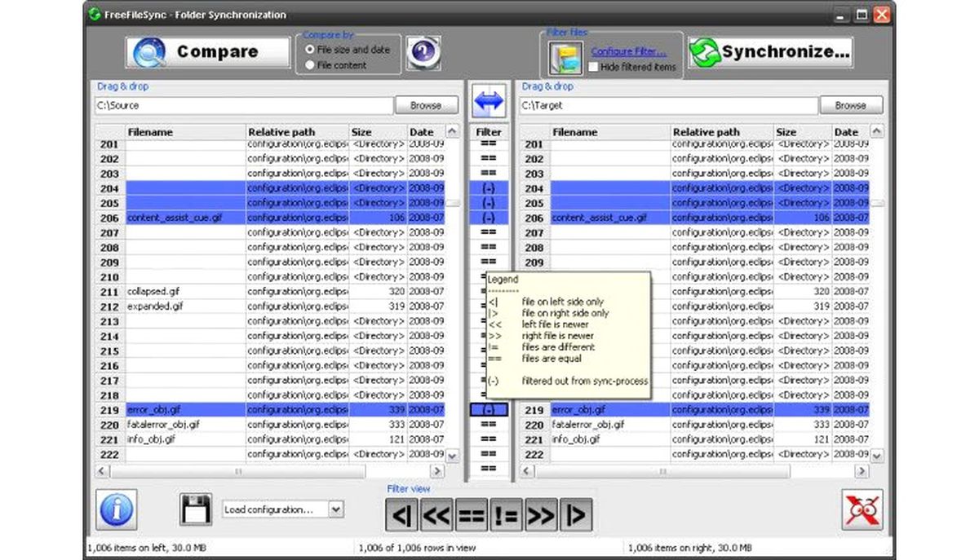979x560 pixels.
Task: Click the swap sides blue arrow icon
Action: [489, 102]
